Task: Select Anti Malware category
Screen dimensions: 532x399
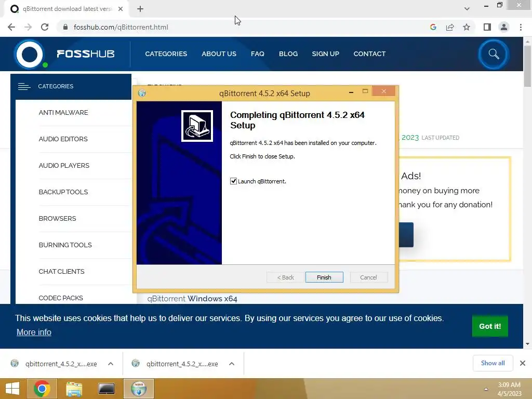Action: [x=63, y=113]
